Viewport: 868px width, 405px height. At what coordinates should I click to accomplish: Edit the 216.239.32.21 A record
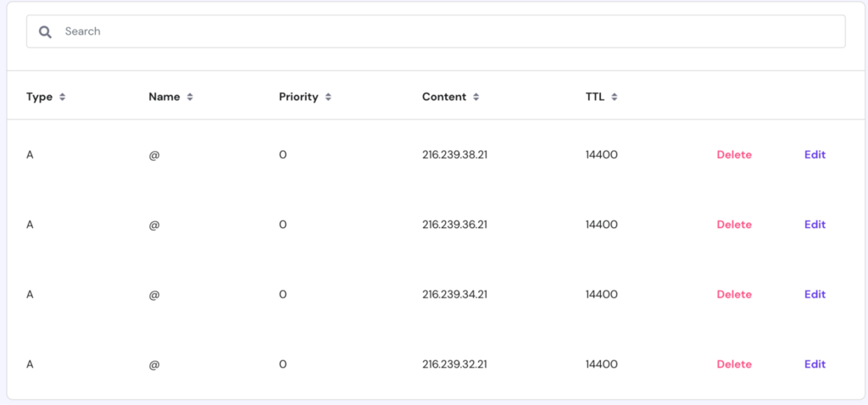tap(815, 364)
